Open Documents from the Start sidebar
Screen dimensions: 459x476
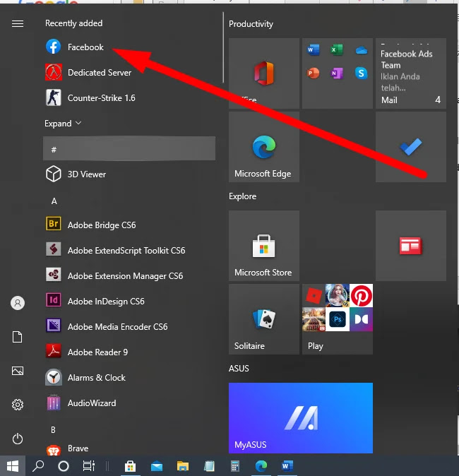point(18,337)
